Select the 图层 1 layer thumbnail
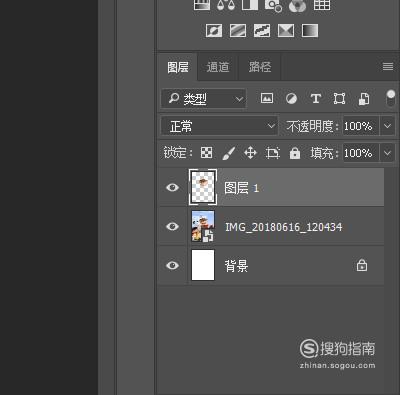 203,187
